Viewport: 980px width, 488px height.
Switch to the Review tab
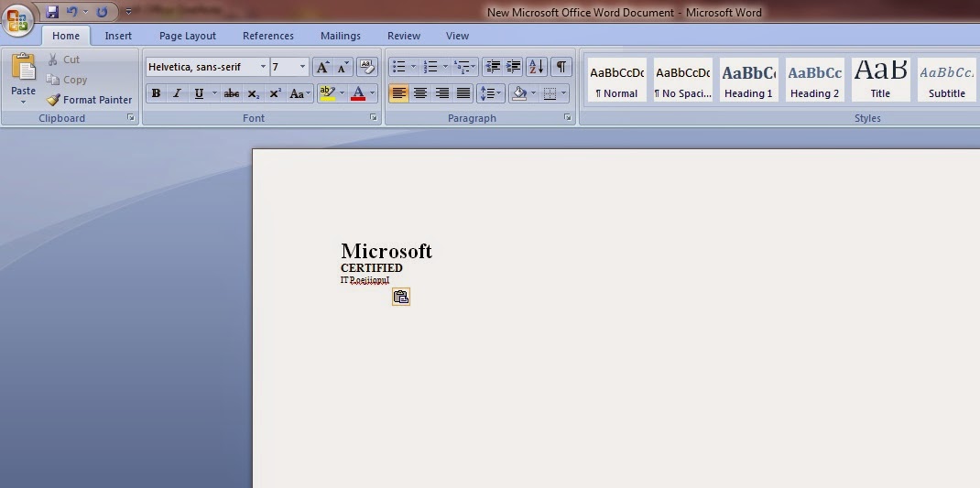[x=404, y=36]
